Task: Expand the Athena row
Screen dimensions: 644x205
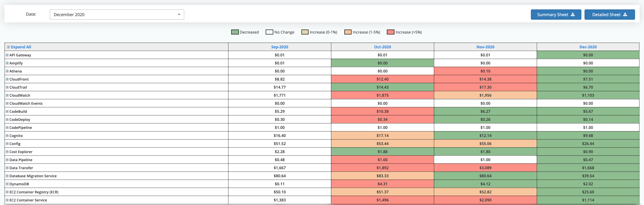Action: point(7,71)
